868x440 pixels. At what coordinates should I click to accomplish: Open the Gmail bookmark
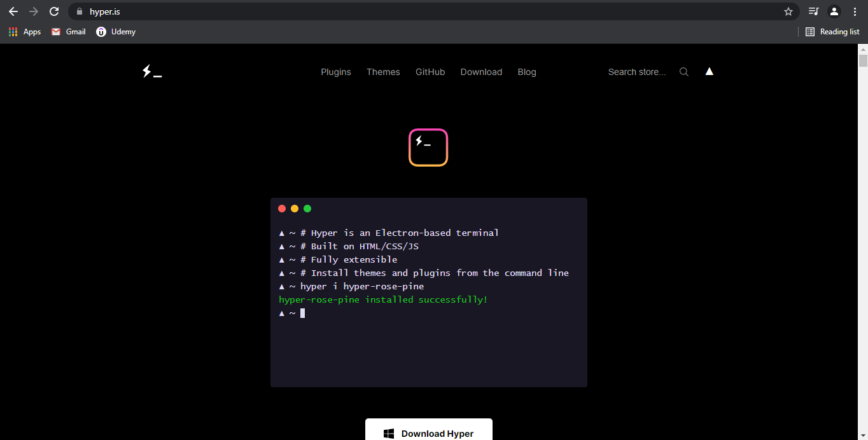[x=68, y=32]
